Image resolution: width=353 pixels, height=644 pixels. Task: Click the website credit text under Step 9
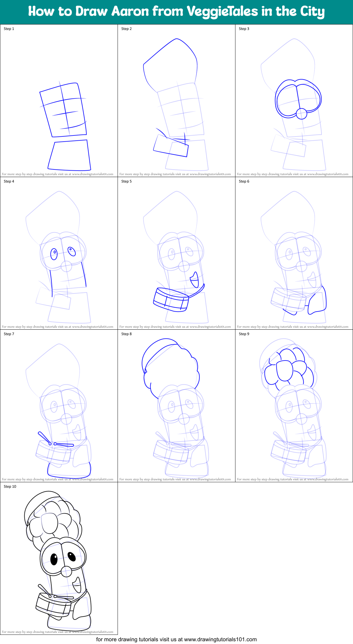point(293,479)
